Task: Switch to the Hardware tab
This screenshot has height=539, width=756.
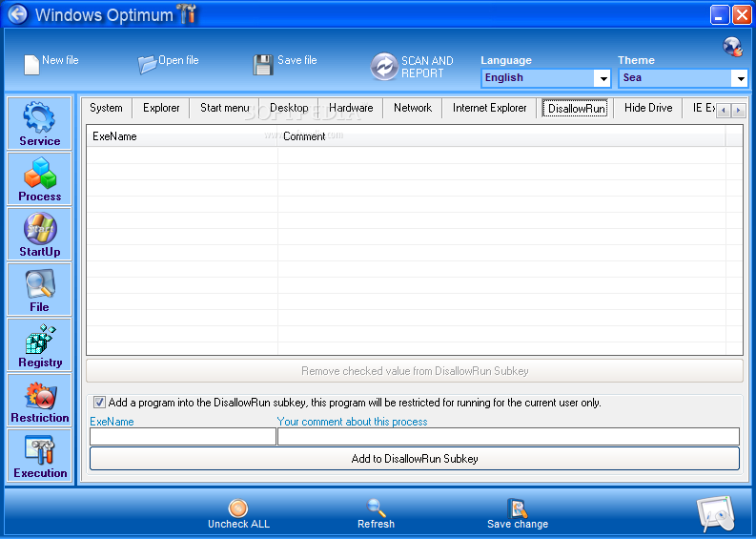Action: click(x=351, y=108)
